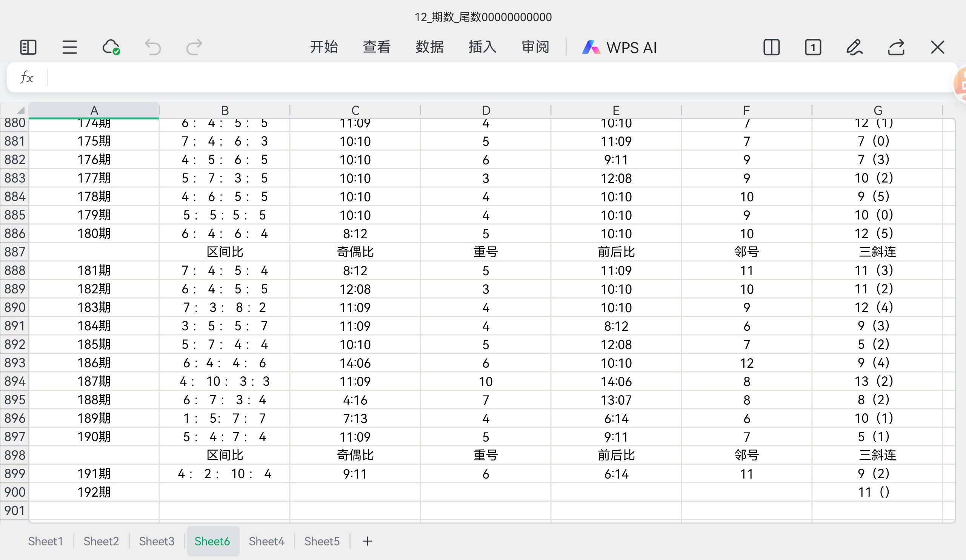Switch to the Sheet5 tab
Viewport: 966px width, 560px height.
pyautogui.click(x=322, y=541)
